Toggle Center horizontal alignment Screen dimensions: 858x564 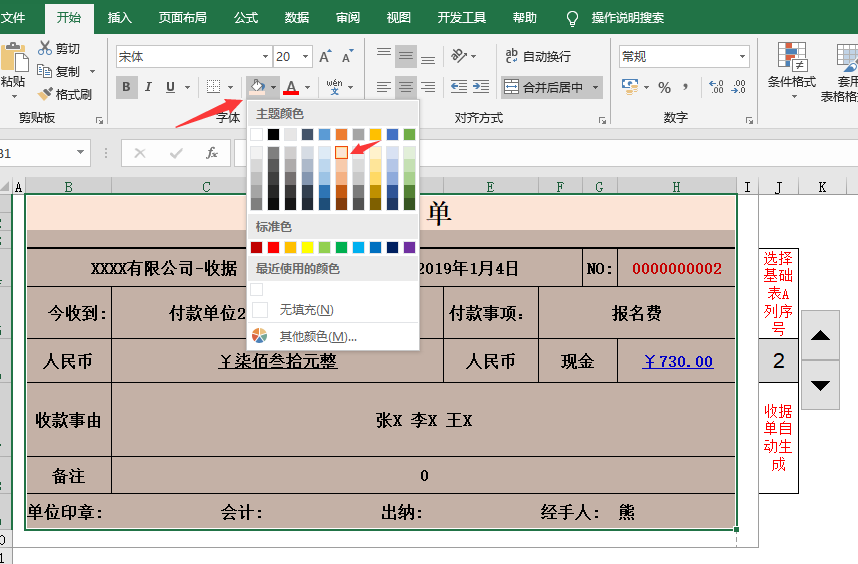tap(405, 87)
